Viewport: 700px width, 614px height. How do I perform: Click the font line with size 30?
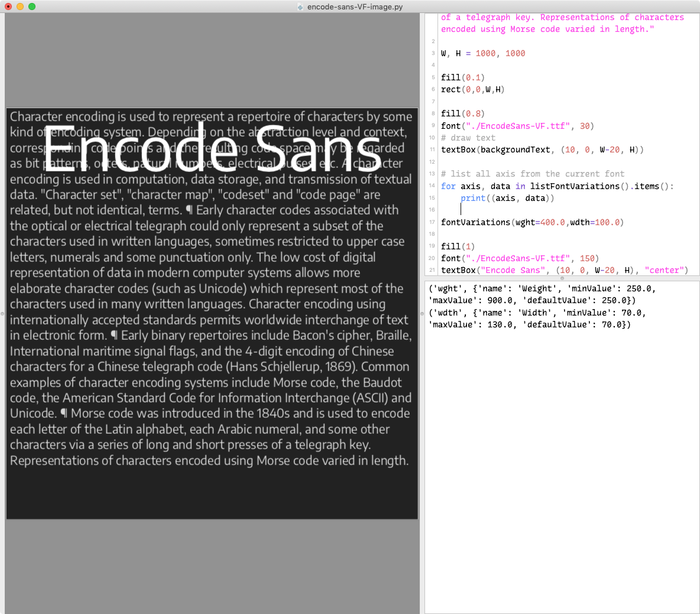pos(517,126)
